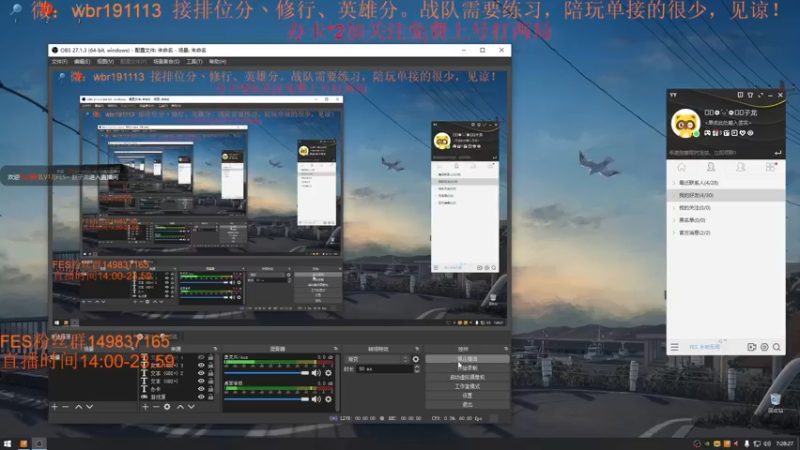Click the 退出 button in OBS
The height and width of the screenshot is (450, 800).
(x=467, y=405)
